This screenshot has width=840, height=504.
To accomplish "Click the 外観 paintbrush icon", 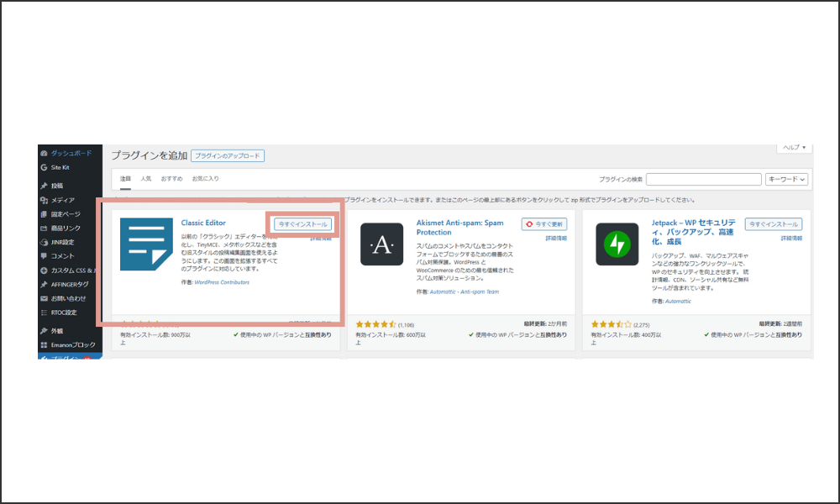I will [x=44, y=331].
